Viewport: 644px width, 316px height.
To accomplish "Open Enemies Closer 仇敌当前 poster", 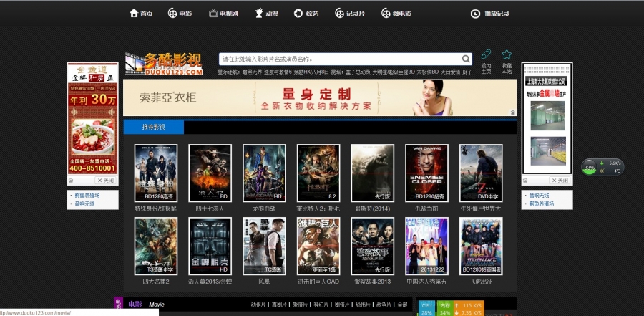I will pyautogui.click(x=426, y=173).
